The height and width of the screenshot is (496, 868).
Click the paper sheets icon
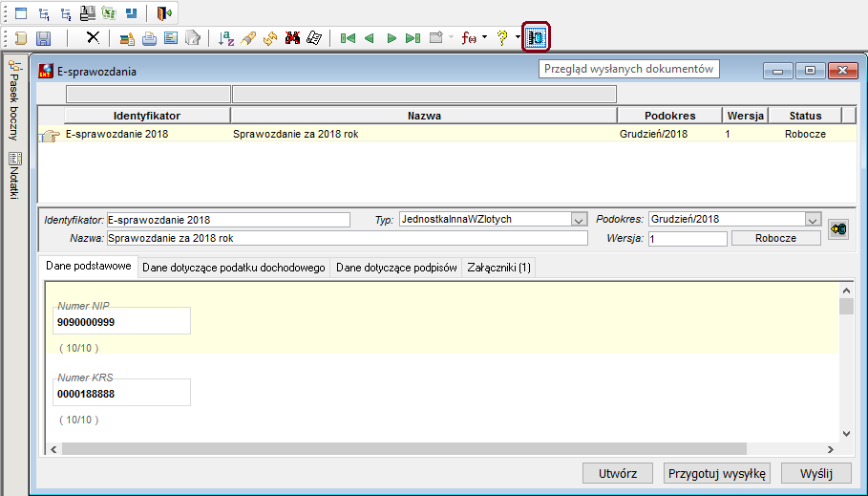[314, 38]
